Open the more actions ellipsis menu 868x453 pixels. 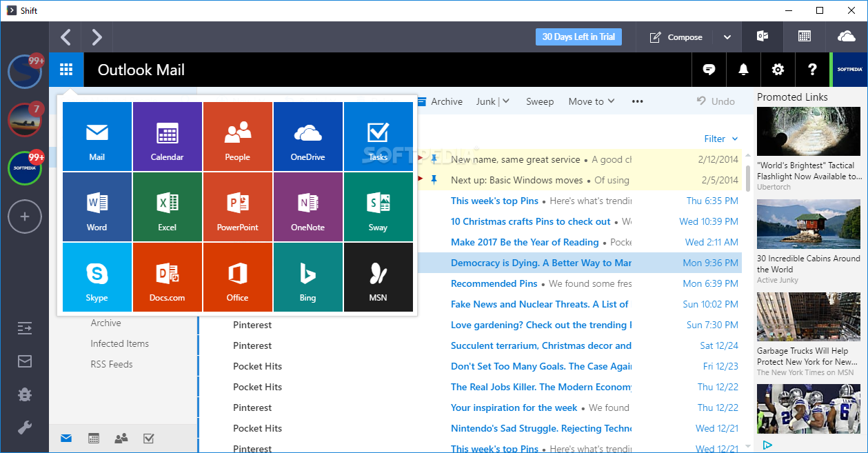638,101
